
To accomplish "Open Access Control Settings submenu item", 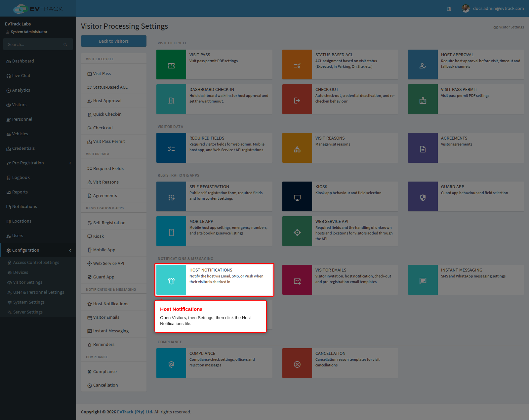I will (x=36, y=263).
